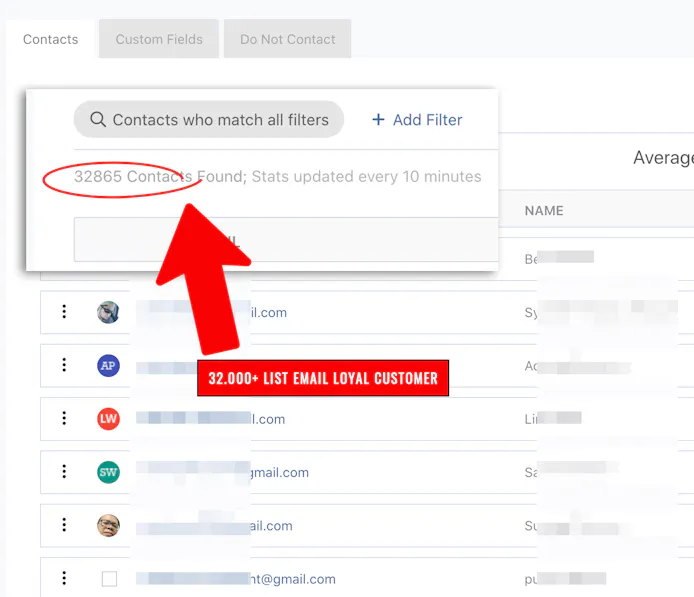Open three-dot menu beside the LW avatar
Viewport: 694px width, 597px height.
pyautogui.click(x=64, y=419)
